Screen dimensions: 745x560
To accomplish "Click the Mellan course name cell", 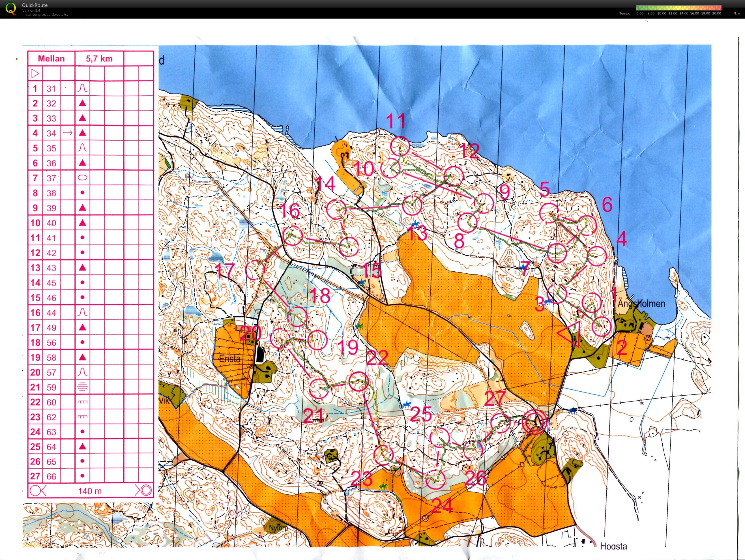I will point(51,59).
